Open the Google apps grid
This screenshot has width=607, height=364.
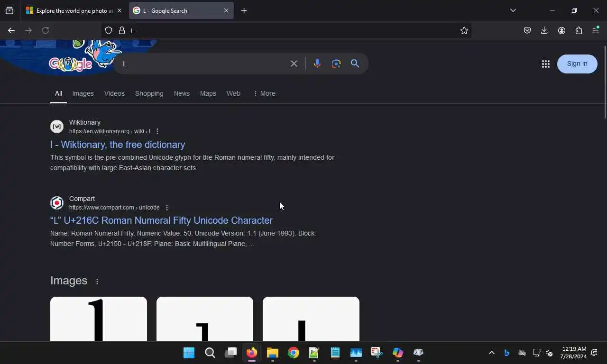(546, 64)
